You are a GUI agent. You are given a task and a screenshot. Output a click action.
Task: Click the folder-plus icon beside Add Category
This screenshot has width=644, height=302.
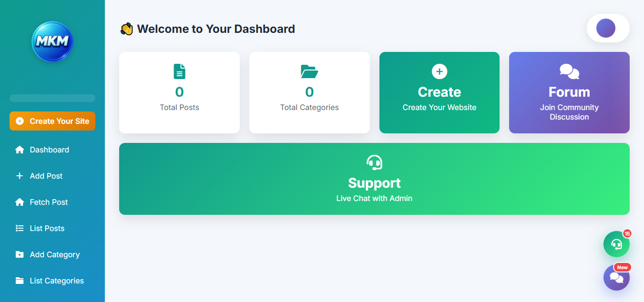20,254
